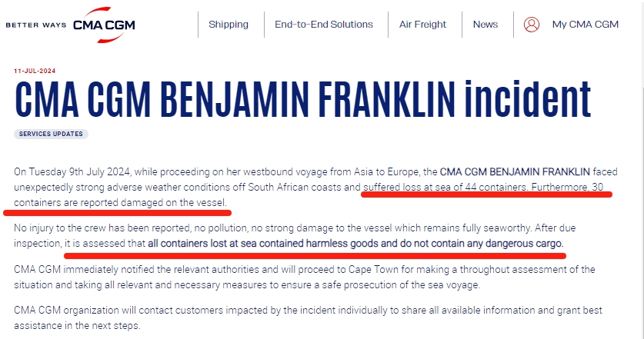Click the paragraph mentioning Cape Town

tap(305, 277)
